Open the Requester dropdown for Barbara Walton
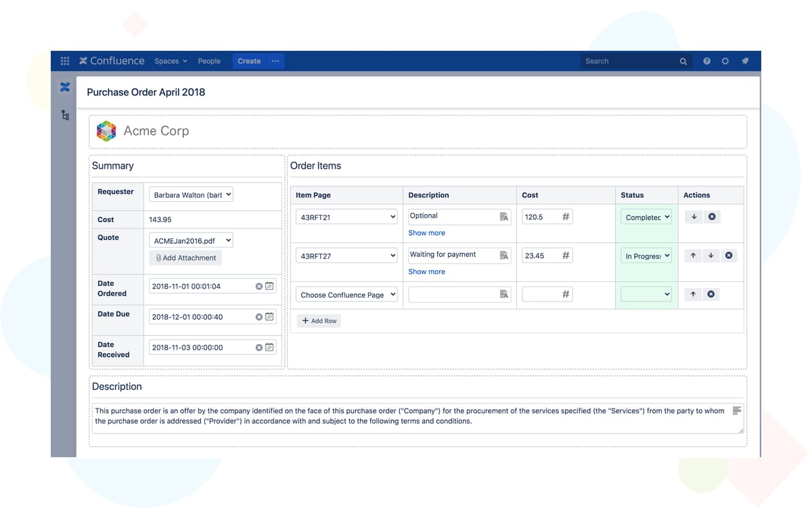 pyautogui.click(x=190, y=194)
